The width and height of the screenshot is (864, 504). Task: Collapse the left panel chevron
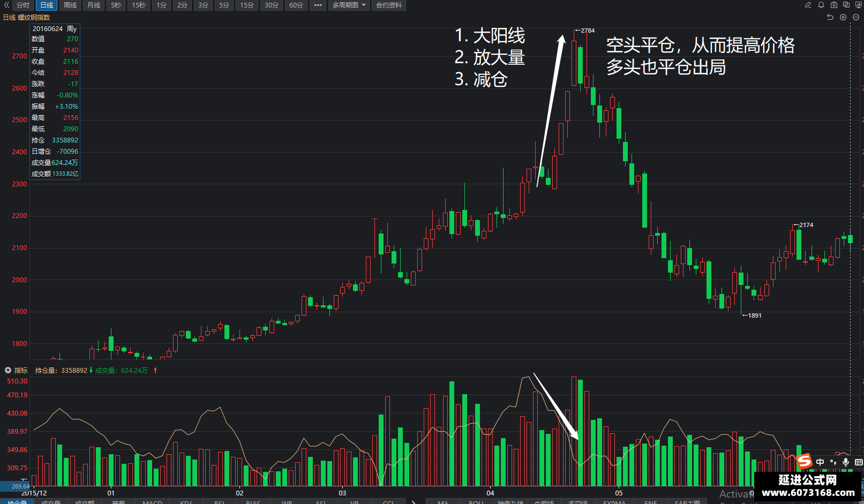6,5
